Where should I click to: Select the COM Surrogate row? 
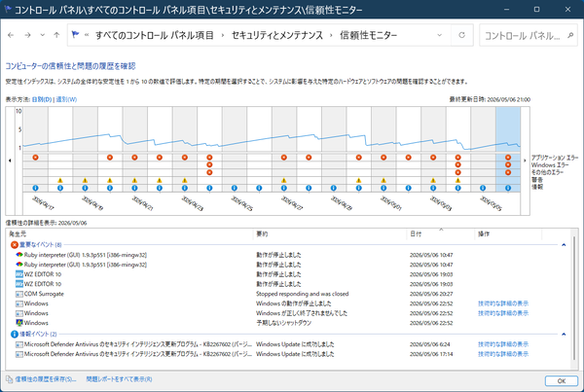tap(287, 294)
